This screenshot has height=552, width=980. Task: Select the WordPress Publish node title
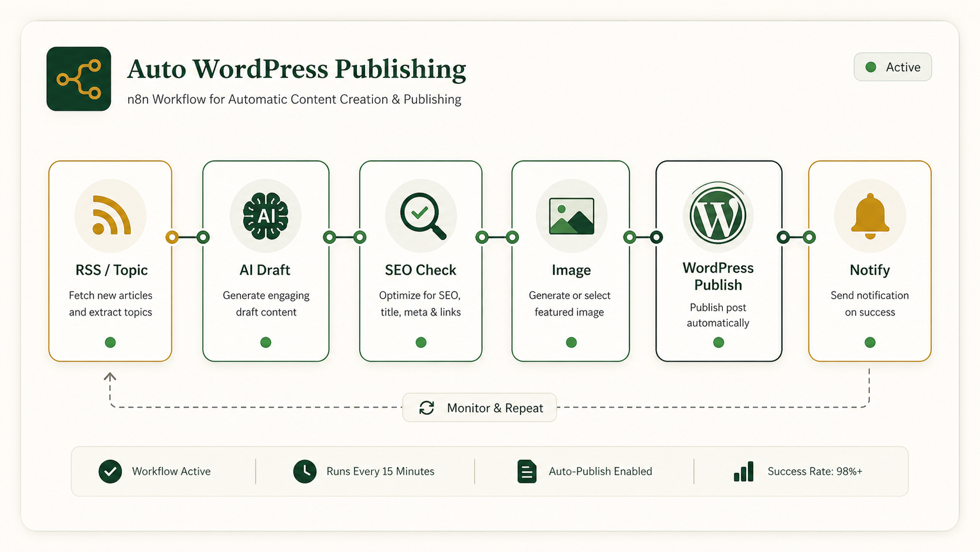[x=718, y=276]
